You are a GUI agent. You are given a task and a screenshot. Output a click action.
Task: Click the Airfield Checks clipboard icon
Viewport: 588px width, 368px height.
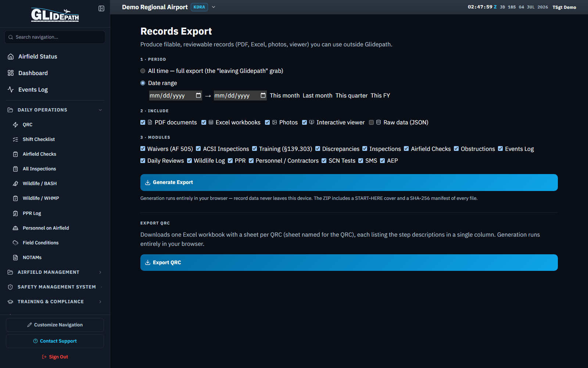pos(15,154)
